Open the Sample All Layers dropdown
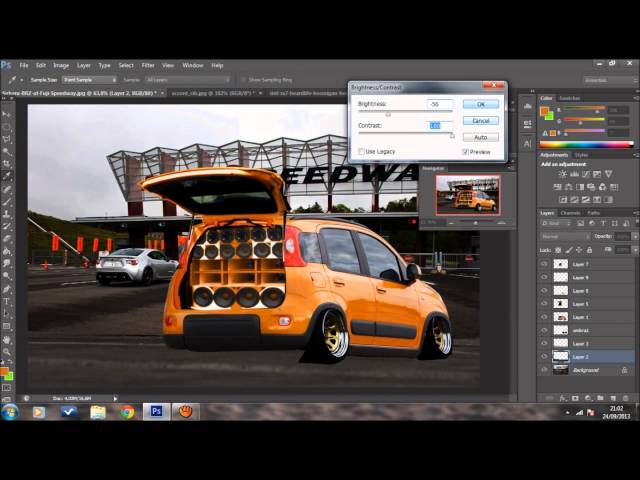This screenshot has width=640, height=480. point(188,80)
